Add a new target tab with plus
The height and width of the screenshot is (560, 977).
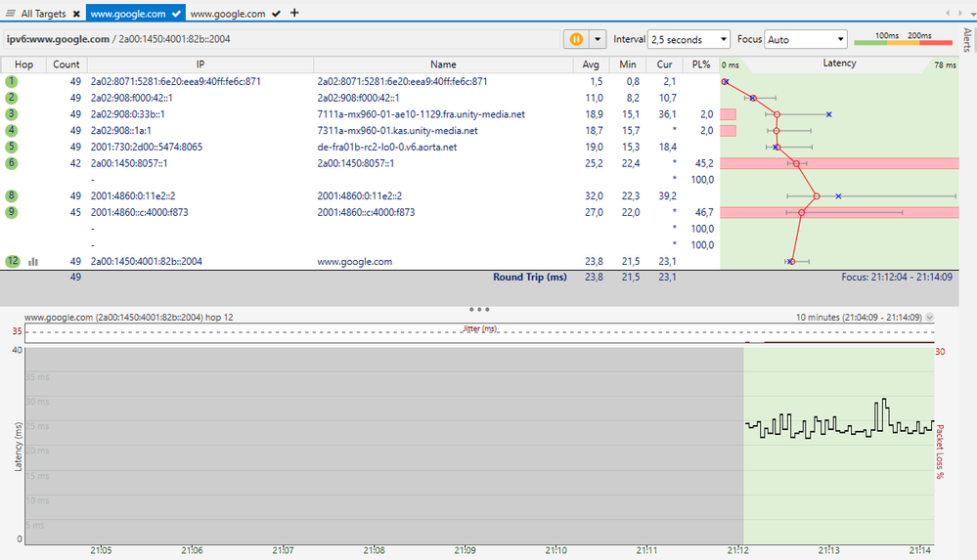[x=294, y=13]
